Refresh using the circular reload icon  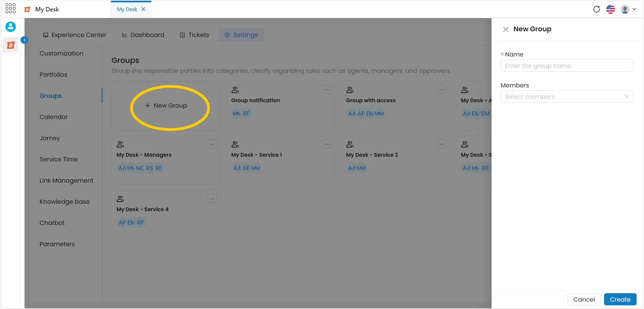[x=596, y=9]
